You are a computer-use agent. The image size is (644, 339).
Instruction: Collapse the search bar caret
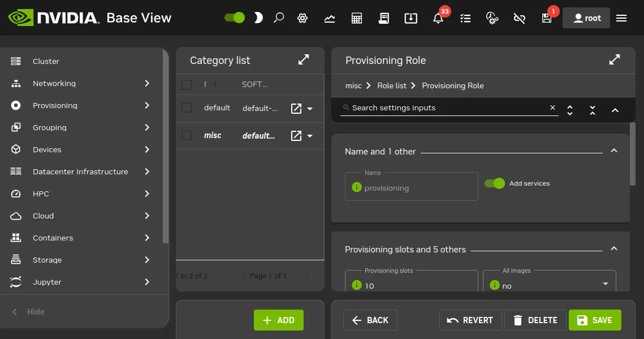point(615,110)
